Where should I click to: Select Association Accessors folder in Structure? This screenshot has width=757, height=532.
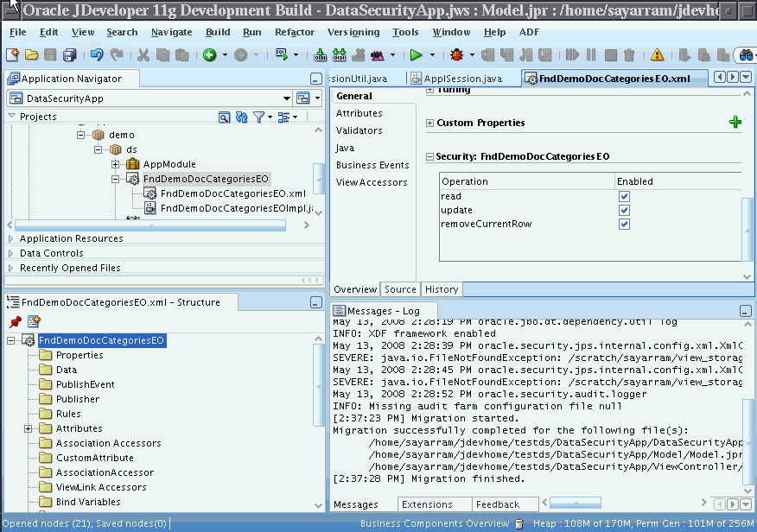pos(109,443)
